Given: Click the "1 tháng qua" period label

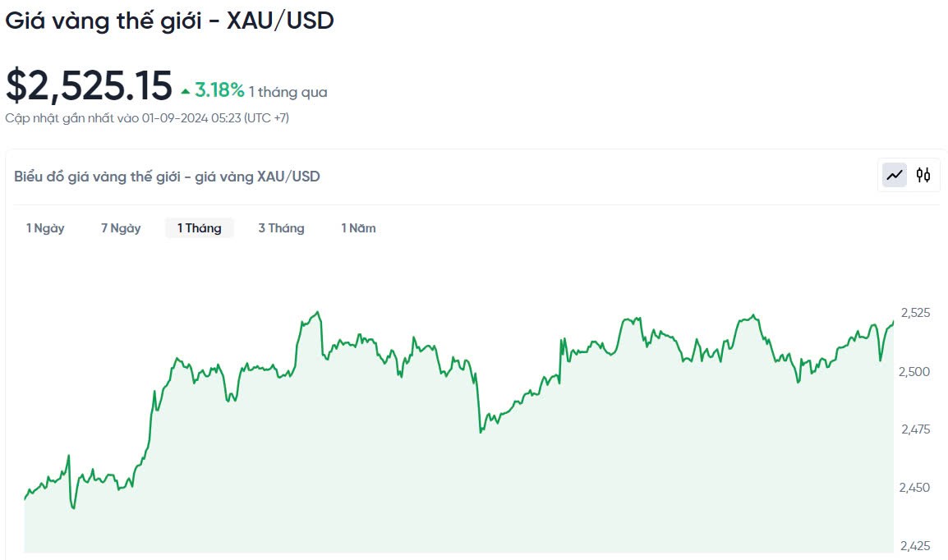Looking at the screenshot, I should (288, 92).
